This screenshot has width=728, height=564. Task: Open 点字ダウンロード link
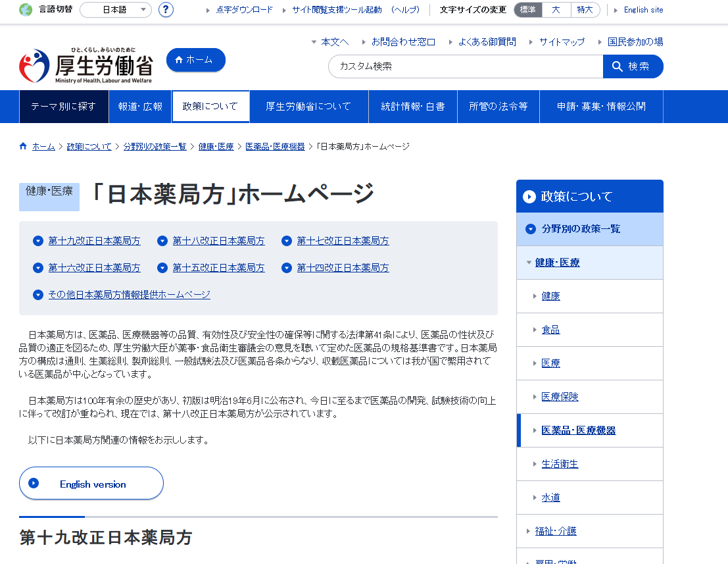click(244, 10)
